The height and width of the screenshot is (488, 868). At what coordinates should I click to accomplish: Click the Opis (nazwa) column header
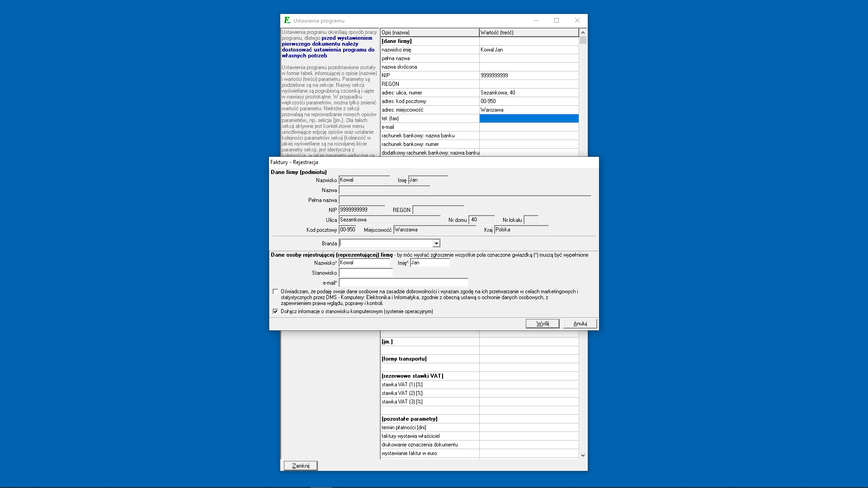(429, 33)
